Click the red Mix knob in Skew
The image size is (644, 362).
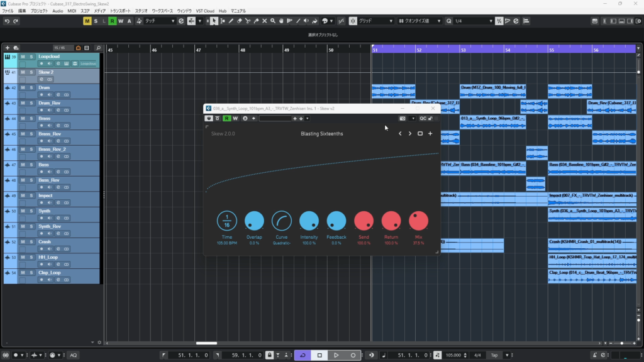click(418, 221)
